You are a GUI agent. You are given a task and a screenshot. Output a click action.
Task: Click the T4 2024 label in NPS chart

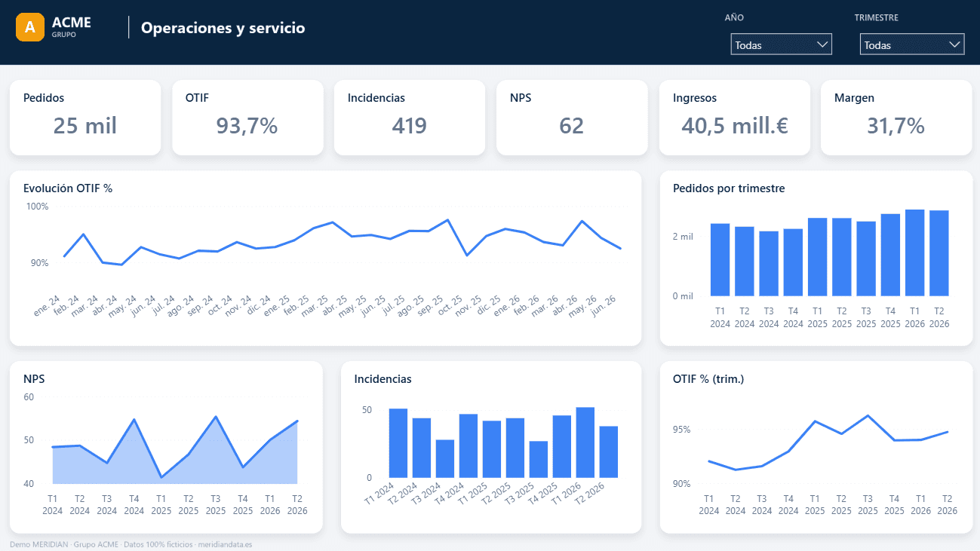(x=134, y=504)
